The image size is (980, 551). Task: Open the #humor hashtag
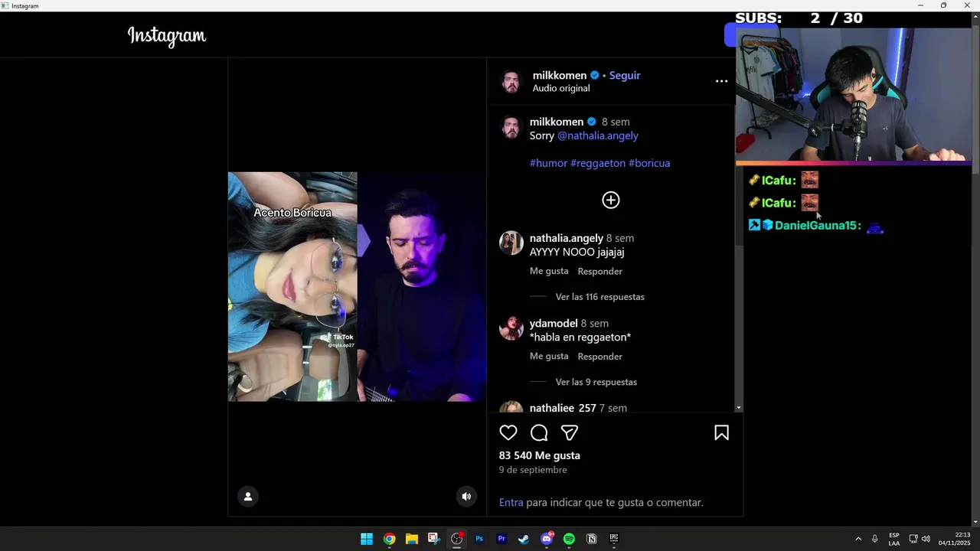pos(548,163)
